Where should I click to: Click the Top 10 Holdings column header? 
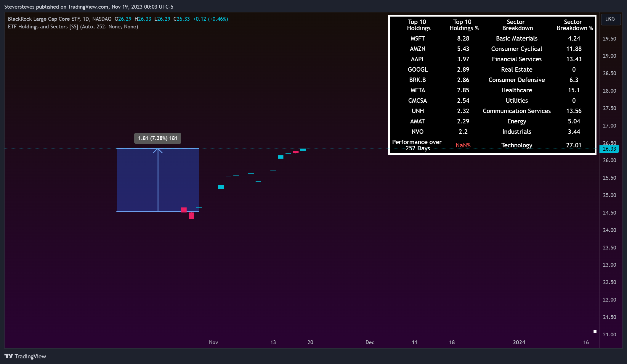tap(418, 25)
